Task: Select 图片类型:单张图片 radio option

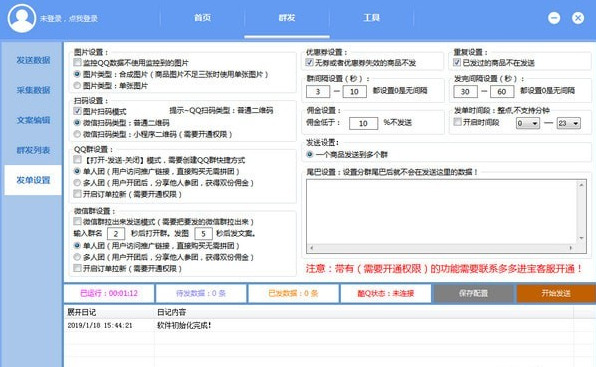Action: pyautogui.click(x=77, y=85)
